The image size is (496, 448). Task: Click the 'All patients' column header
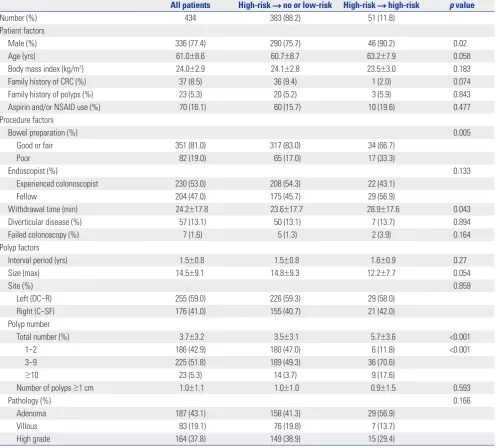[x=190, y=5]
